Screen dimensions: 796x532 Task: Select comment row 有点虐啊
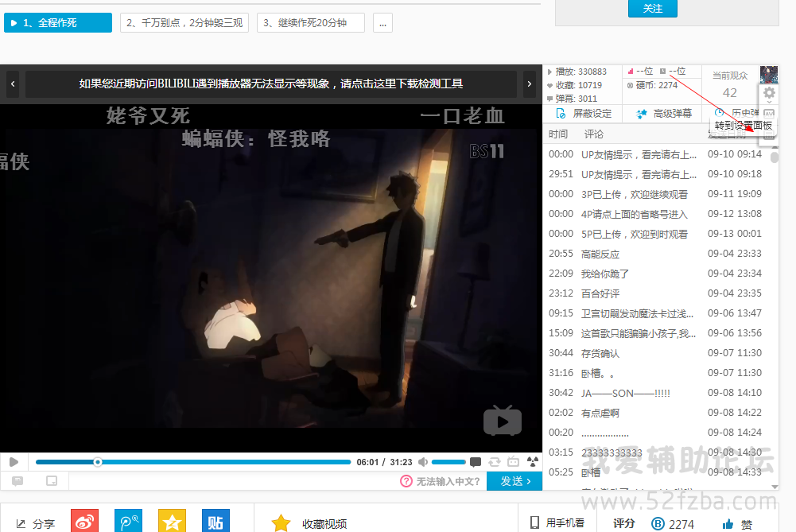tap(655, 412)
